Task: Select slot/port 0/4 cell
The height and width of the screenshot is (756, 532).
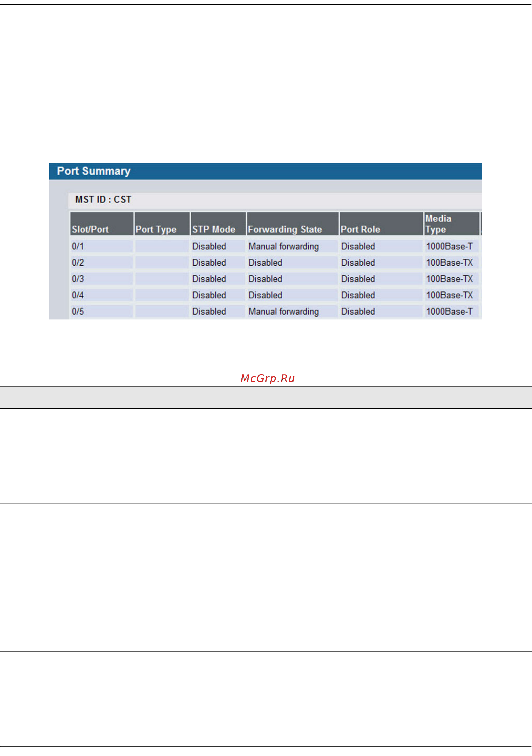Action: (x=102, y=295)
